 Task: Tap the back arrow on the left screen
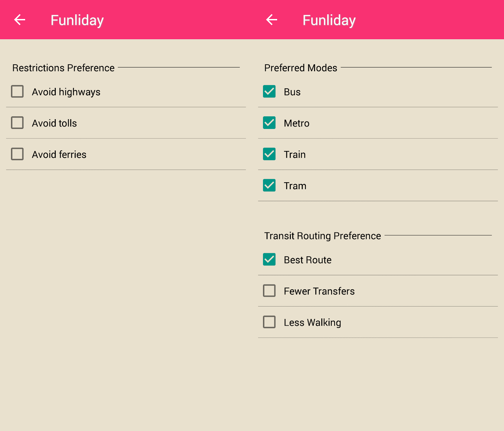coord(20,20)
